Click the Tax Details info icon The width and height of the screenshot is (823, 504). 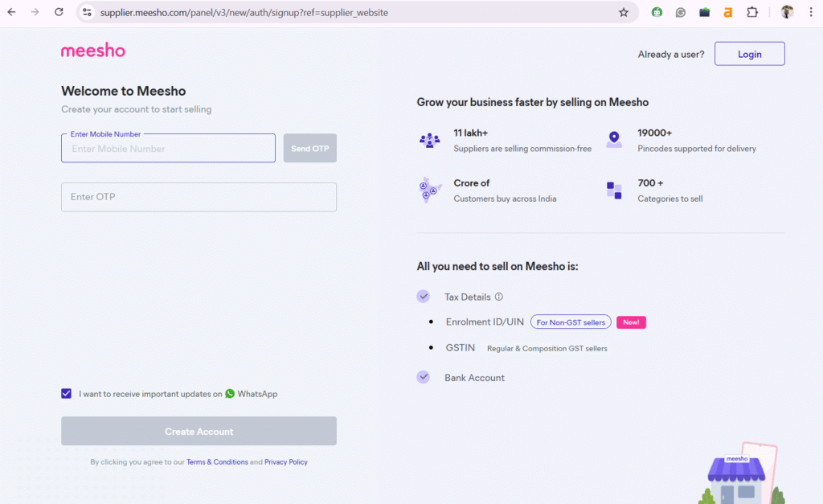[498, 297]
